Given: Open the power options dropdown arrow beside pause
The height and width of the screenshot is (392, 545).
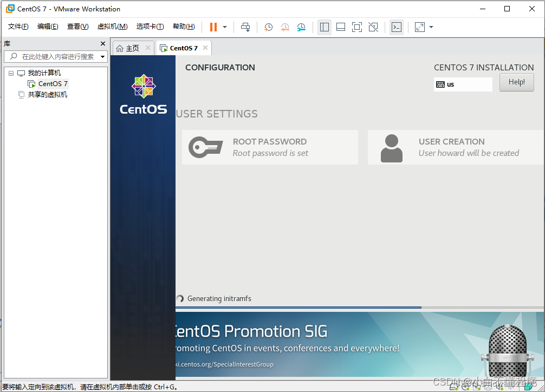Looking at the screenshot, I should [225, 27].
